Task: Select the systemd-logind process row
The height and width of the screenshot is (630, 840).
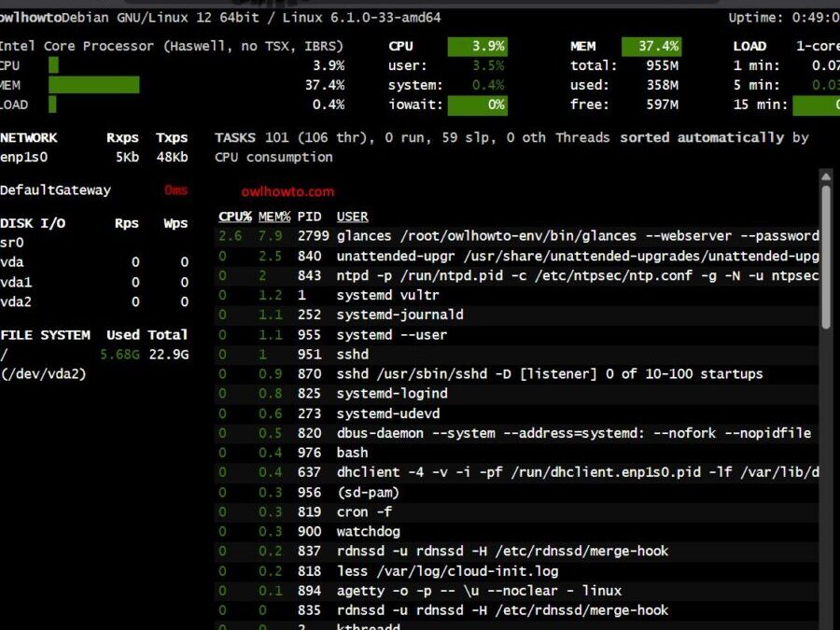Action: pyautogui.click(x=517, y=394)
